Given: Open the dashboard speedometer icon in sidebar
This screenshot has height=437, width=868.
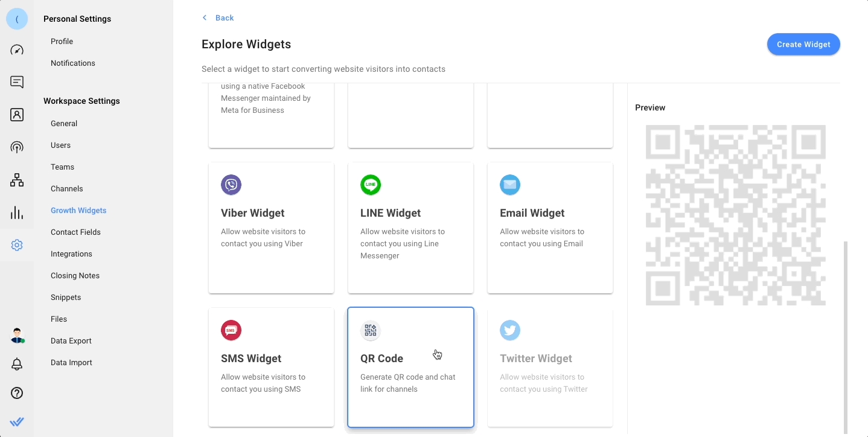Looking at the screenshot, I should click(17, 50).
